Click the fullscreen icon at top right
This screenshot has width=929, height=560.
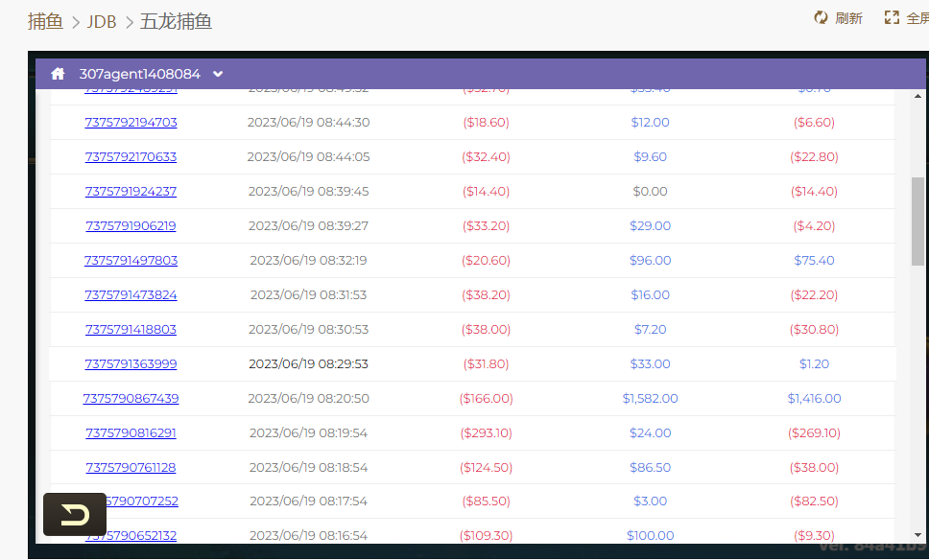(x=892, y=17)
